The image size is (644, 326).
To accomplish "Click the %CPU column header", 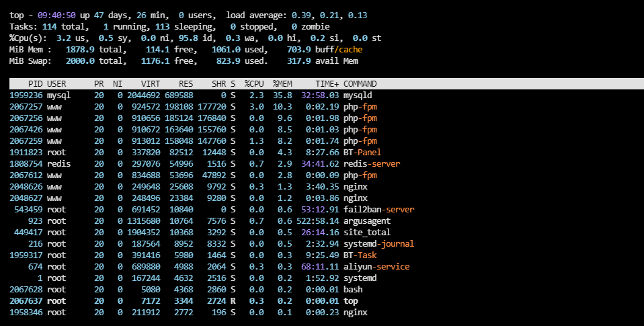I will pyautogui.click(x=253, y=84).
